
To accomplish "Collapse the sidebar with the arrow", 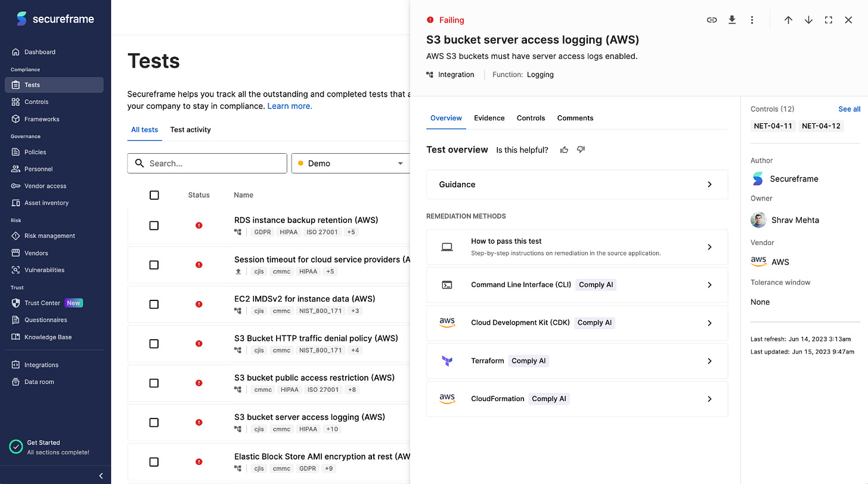I will [101, 476].
